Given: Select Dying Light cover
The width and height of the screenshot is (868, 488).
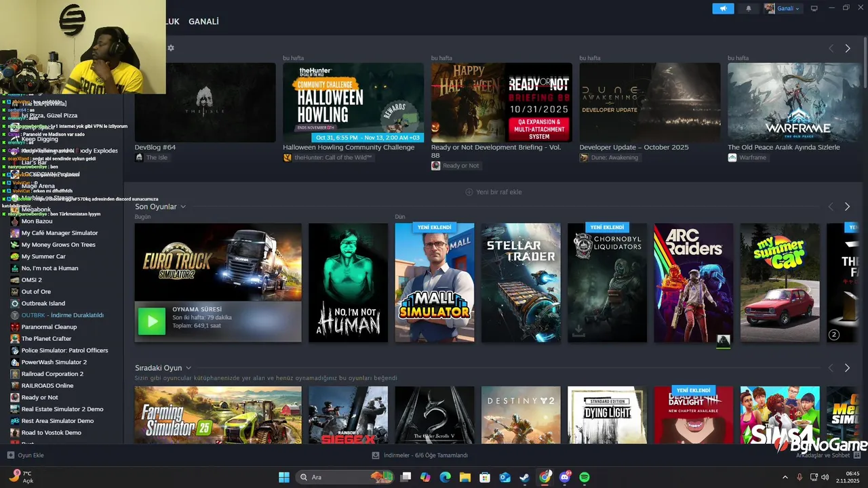Looking at the screenshot, I should 608,415.
